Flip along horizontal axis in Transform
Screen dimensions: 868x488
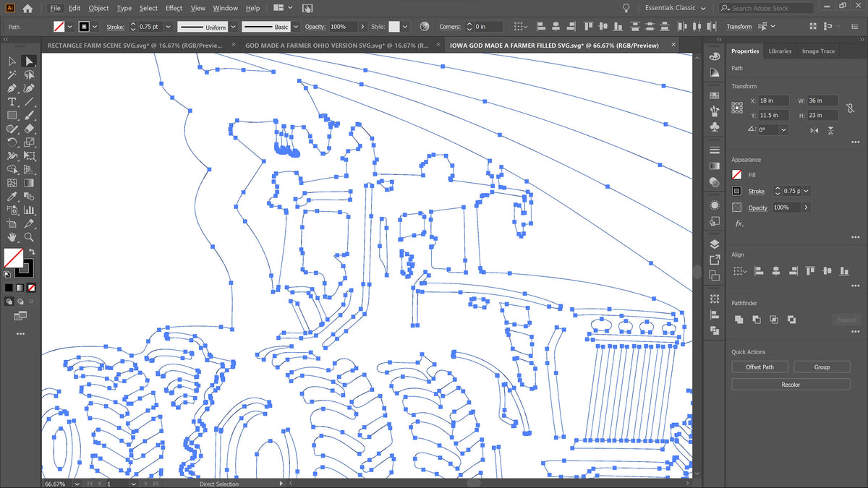pyautogui.click(x=814, y=130)
